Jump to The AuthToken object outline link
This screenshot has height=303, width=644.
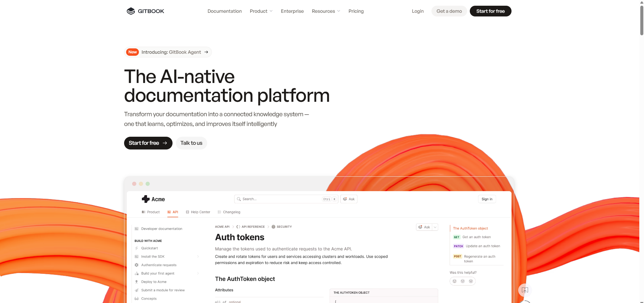click(x=470, y=228)
